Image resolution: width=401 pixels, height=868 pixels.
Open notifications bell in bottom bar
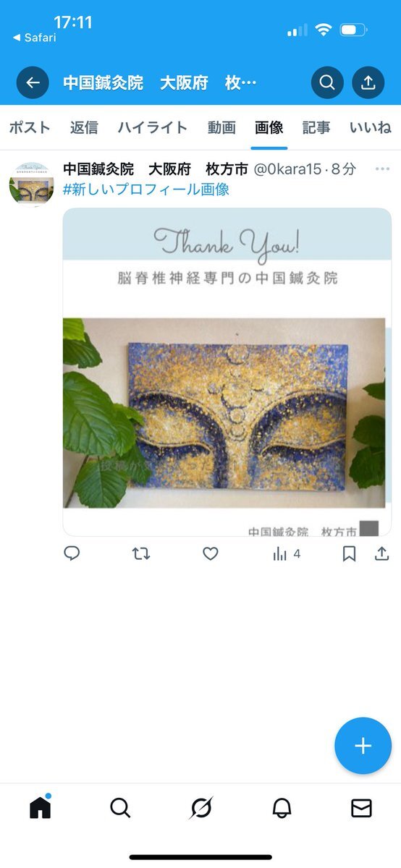(282, 808)
